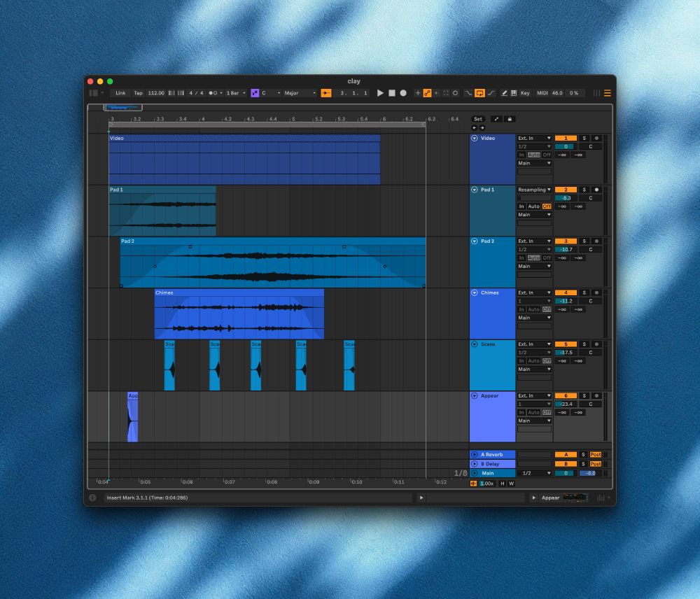Click the Chimes volume value -11.2
This screenshot has width=700, height=599.
click(566, 301)
